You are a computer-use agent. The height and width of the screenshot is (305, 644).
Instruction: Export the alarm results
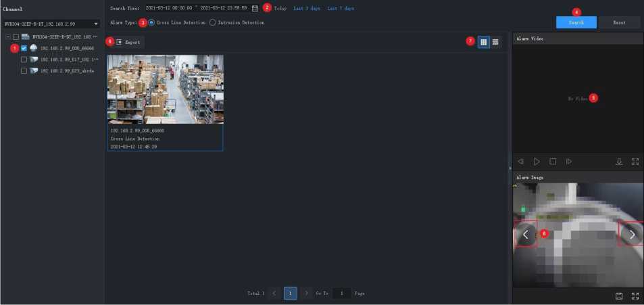128,42
